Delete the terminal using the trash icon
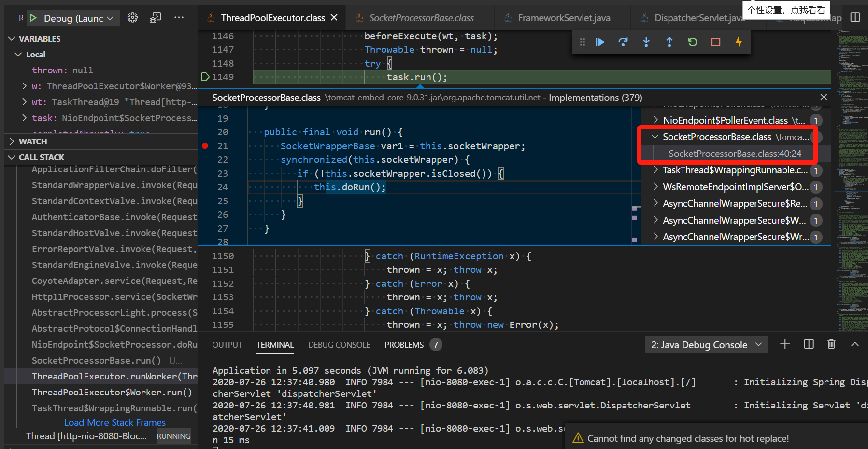This screenshot has height=449, width=868. pyautogui.click(x=831, y=344)
